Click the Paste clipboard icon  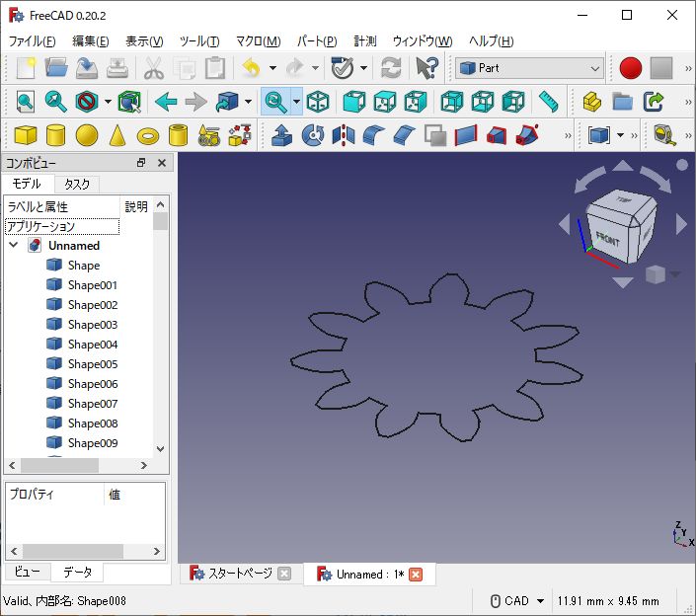pyautogui.click(x=215, y=68)
